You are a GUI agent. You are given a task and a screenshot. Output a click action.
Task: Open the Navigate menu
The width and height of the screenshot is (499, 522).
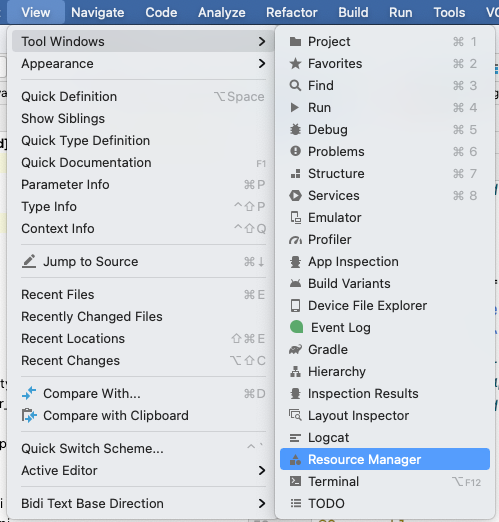(98, 12)
